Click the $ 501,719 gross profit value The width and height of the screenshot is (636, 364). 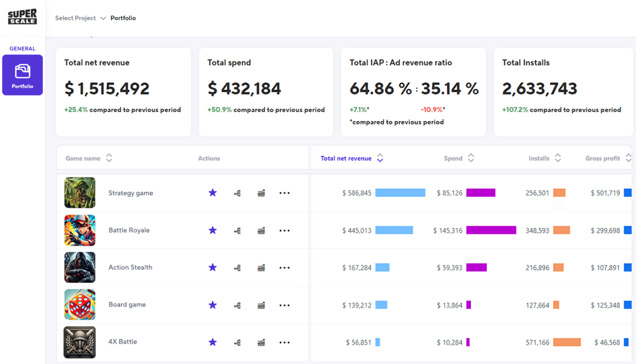click(605, 193)
